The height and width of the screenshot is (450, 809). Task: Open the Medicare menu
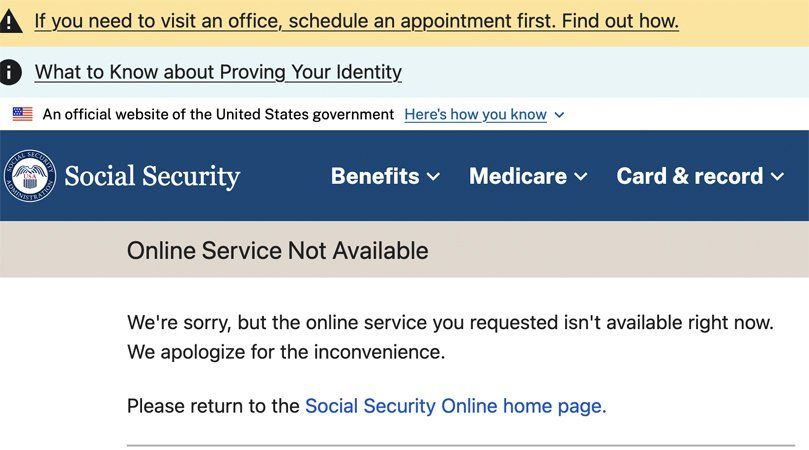(528, 176)
